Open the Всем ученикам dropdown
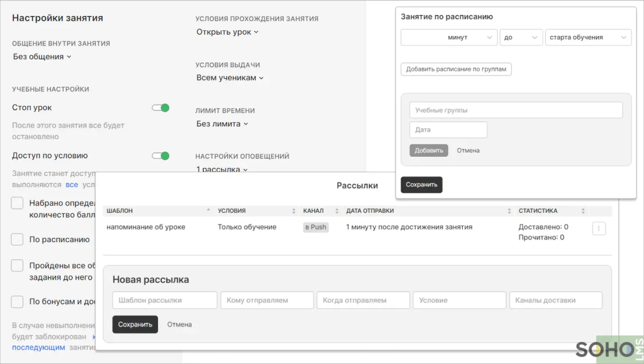The height and width of the screenshot is (364, 644). 230,77
